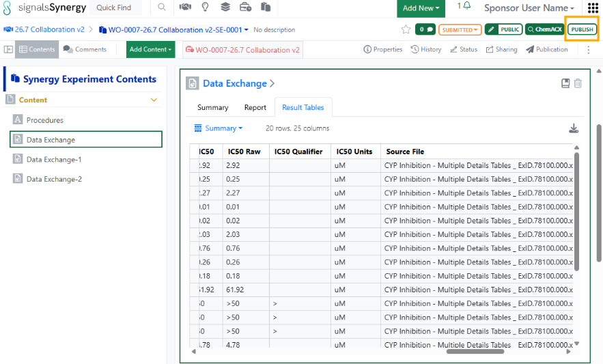Open the comments count badge
603x364 pixels.
coord(425,29)
